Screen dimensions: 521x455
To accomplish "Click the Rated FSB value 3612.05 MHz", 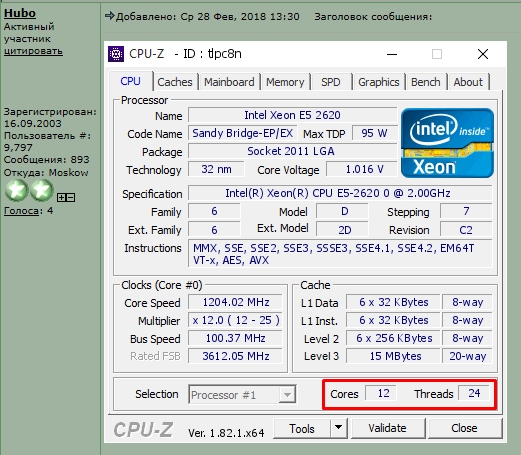I will coord(235,356).
